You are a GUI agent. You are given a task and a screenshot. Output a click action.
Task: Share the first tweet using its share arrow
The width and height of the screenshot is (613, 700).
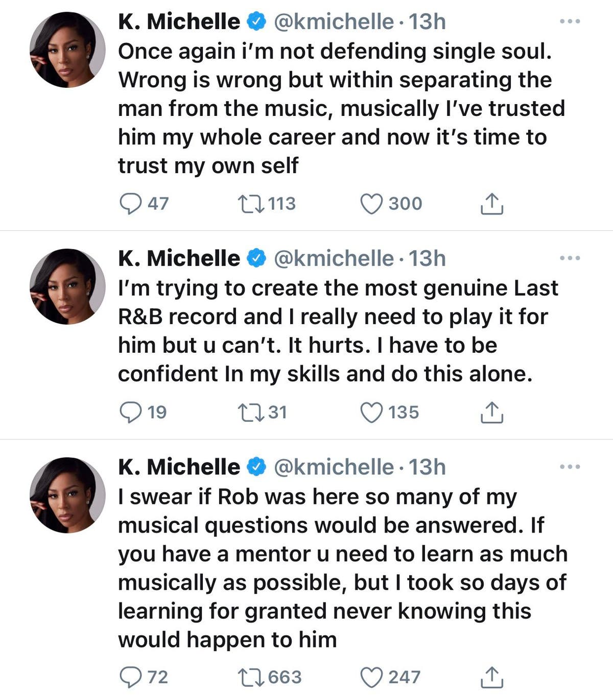493,204
